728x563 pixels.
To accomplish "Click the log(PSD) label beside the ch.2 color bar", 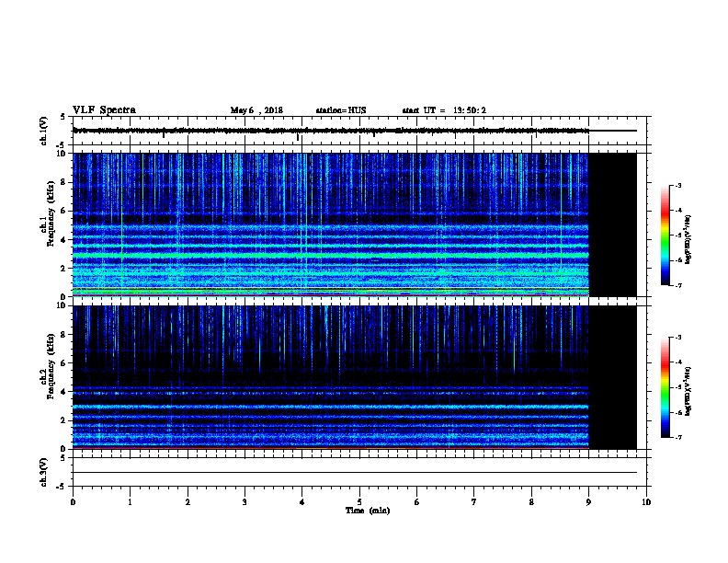I will 688,392.
